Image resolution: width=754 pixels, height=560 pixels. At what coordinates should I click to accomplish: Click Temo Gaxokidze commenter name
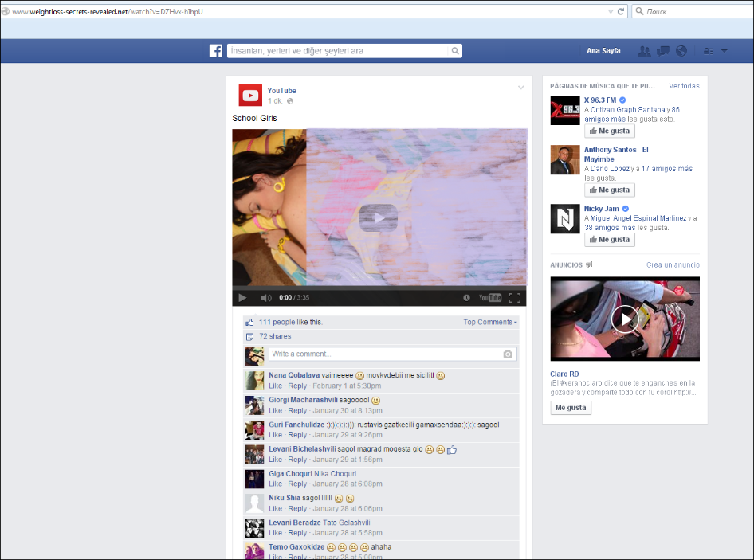pos(296,547)
